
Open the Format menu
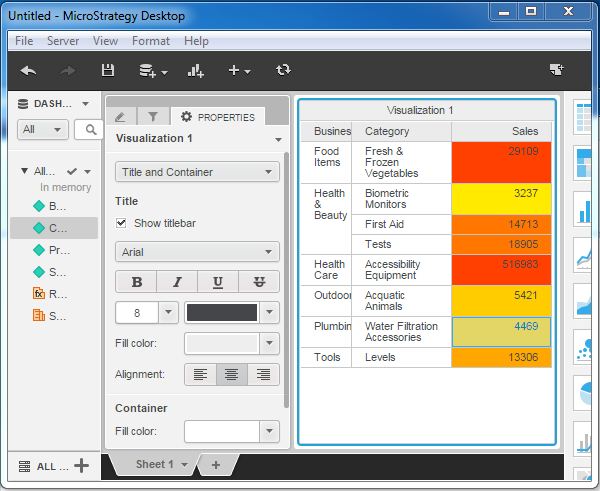pyautogui.click(x=150, y=41)
